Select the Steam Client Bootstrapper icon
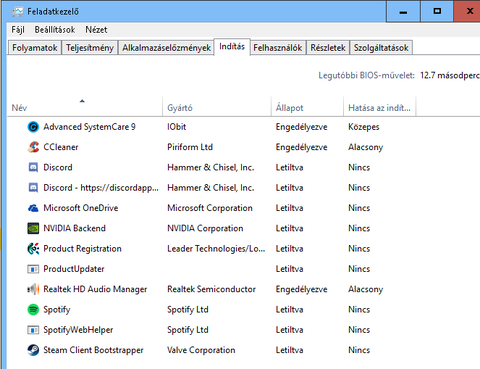 [33, 350]
